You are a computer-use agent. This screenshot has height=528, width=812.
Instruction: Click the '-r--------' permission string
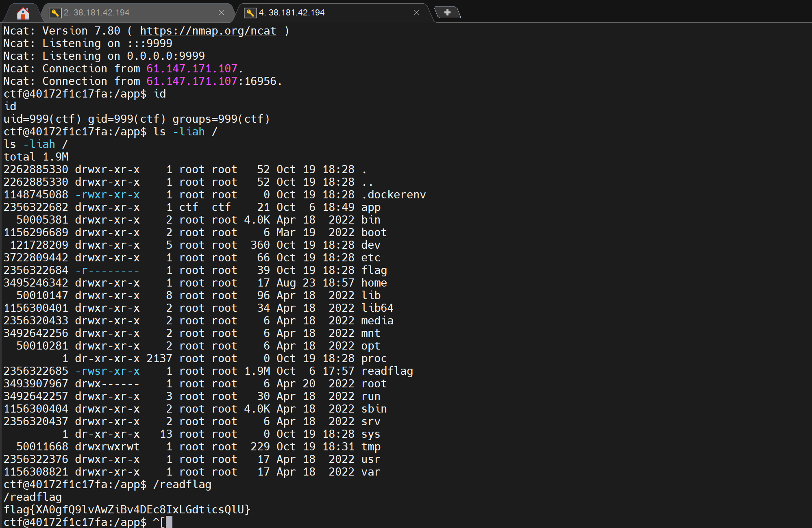point(107,270)
